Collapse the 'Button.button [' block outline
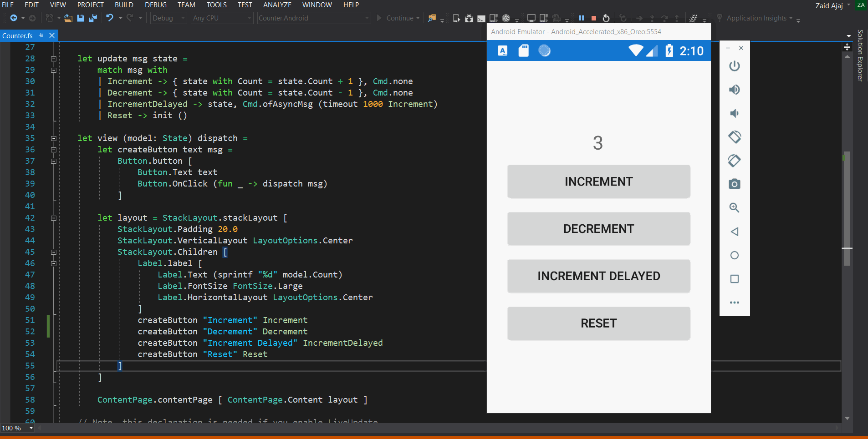868x439 pixels. (53, 161)
